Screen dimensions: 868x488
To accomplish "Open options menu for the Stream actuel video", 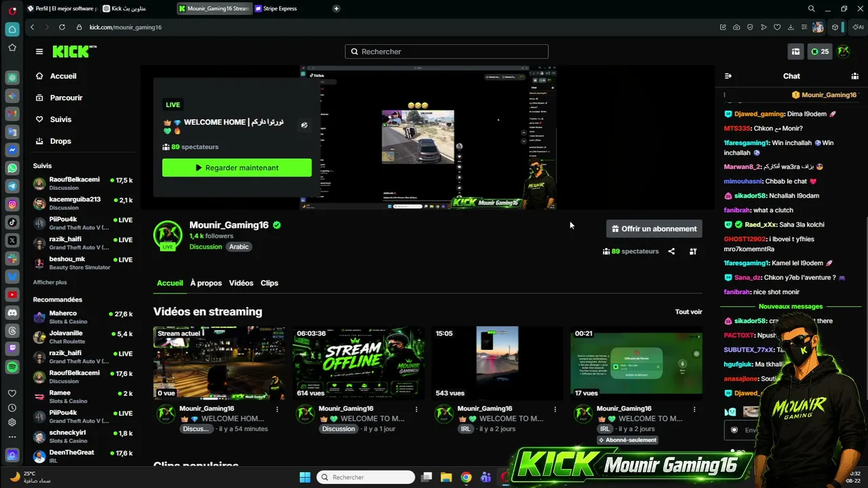I will click(x=277, y=409).
